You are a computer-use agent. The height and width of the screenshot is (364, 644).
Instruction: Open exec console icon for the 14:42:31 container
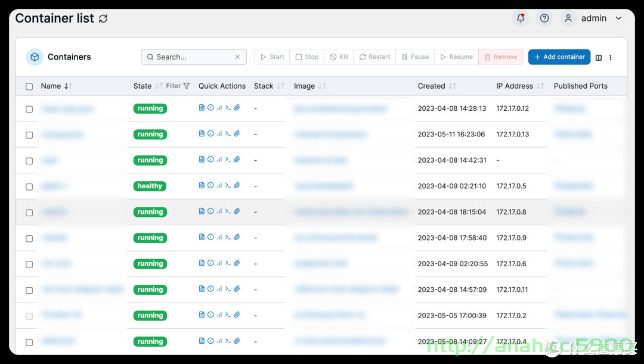pos(228,159)
